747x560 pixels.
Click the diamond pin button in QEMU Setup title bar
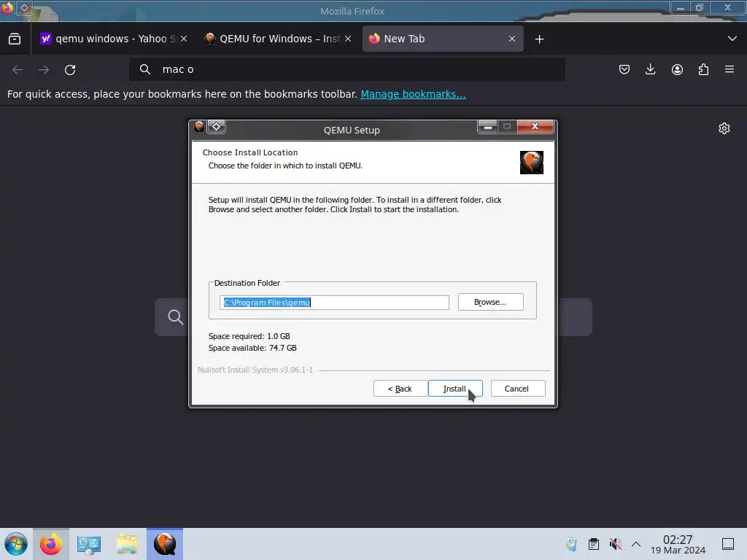(x=216, y=126)
